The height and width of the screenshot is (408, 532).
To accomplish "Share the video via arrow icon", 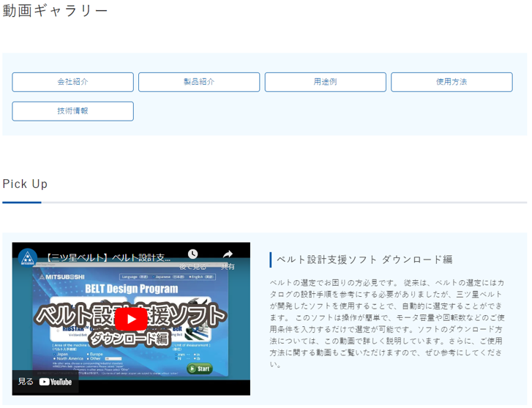I will 228,254.
